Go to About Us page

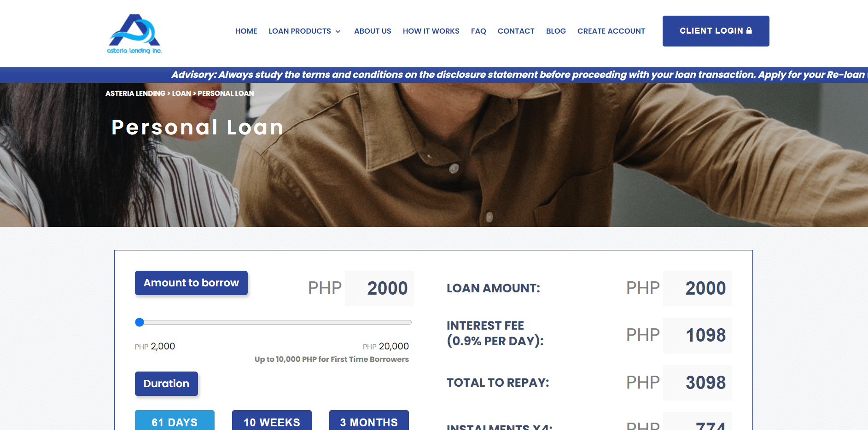coord(373,31)
